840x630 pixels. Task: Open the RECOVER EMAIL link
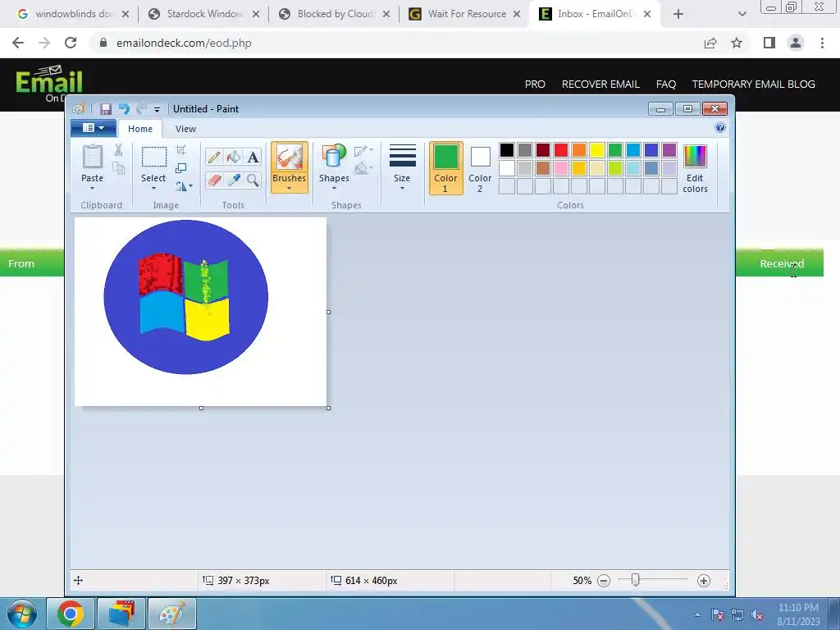pyautogui.click(x=600, y=84)
